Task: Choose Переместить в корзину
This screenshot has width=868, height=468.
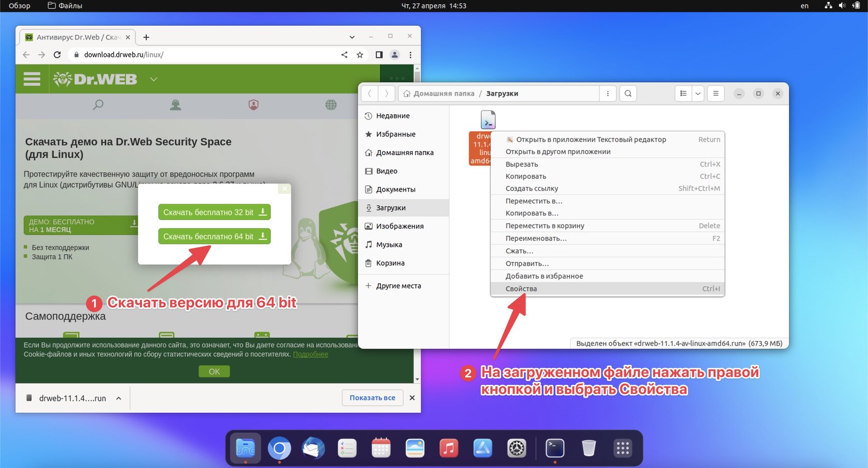Action: coord(607,226)
